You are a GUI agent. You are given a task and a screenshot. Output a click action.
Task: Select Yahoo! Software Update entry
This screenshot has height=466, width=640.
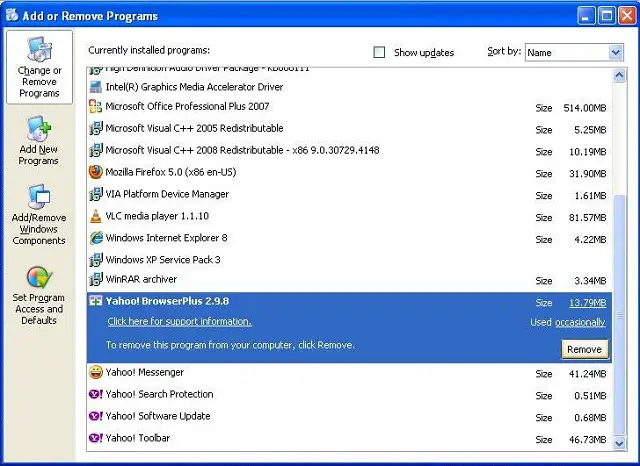[x=349, y=417]
